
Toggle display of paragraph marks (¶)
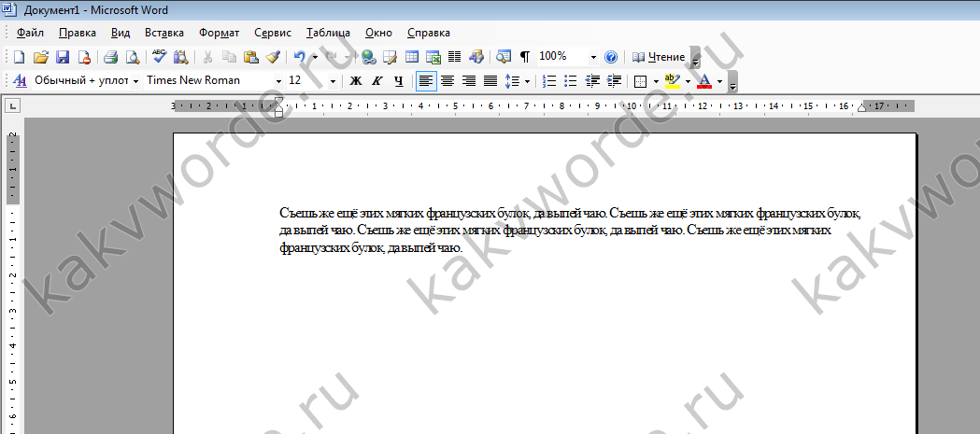(525, 57)
